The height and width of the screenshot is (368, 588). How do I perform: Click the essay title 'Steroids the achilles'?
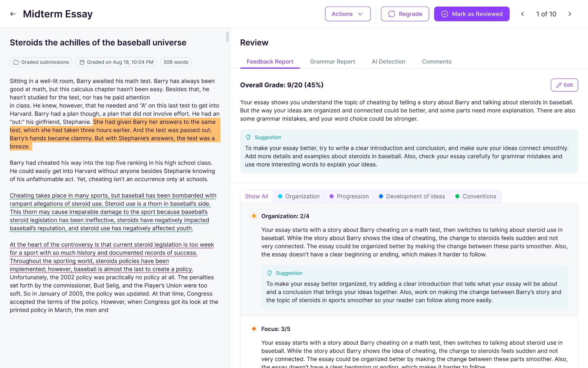click(98, 43)
